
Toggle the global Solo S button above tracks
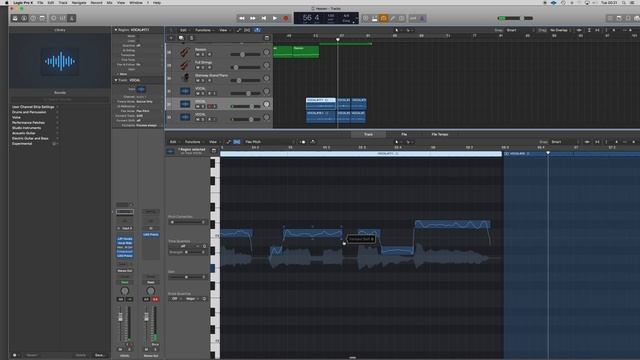tap(191, 38)
